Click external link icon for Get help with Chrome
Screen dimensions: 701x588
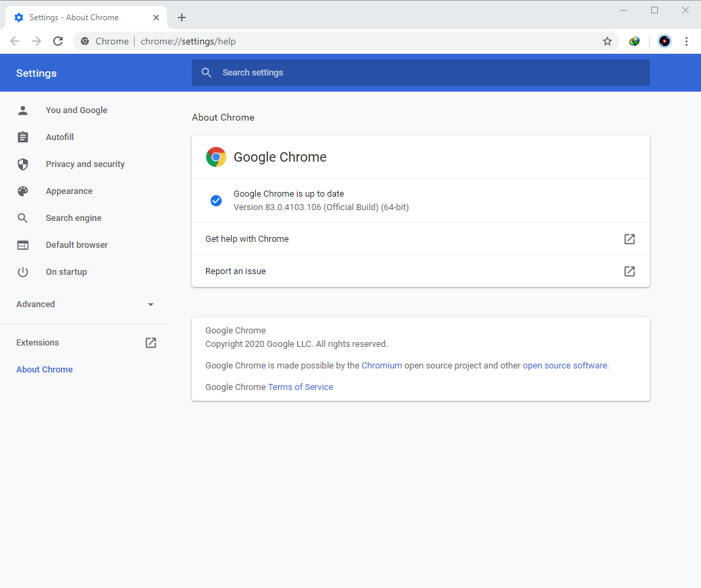(630, 239)
